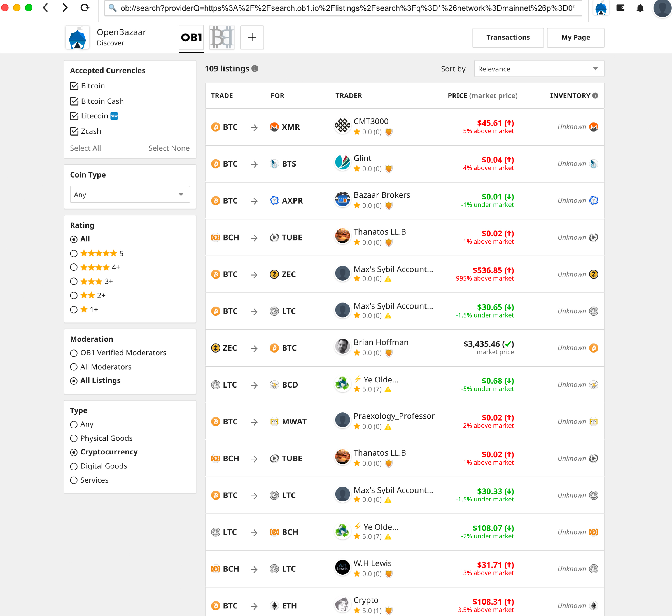Switch to the OB1 search provider tab

191,37
